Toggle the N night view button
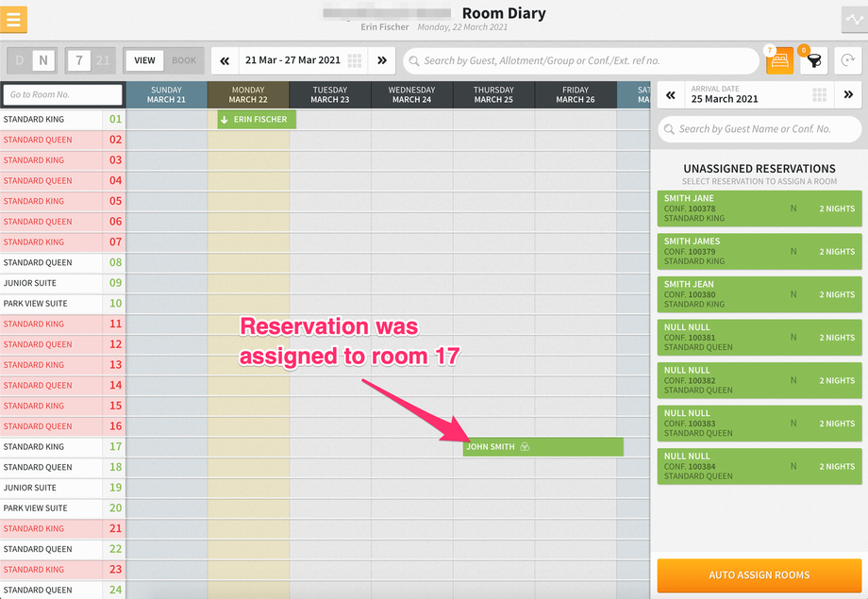Image resolution: width=868 pixels, height=599 pixels. (43, 60)
